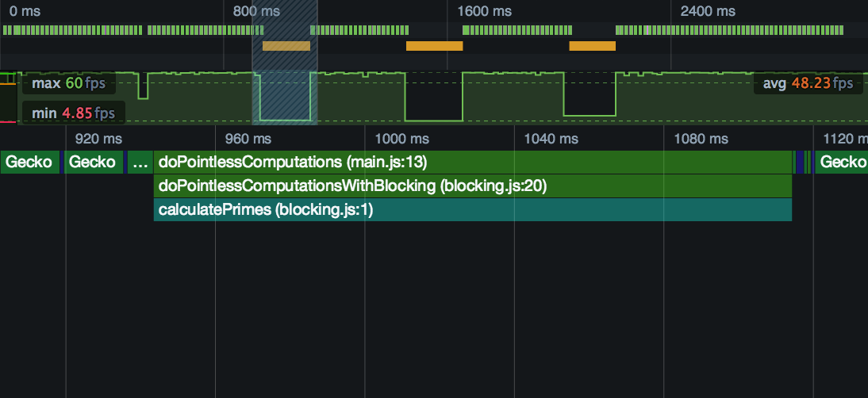Click the 2400 ms overview time label

pyautogui.click(x=708, y=12)
